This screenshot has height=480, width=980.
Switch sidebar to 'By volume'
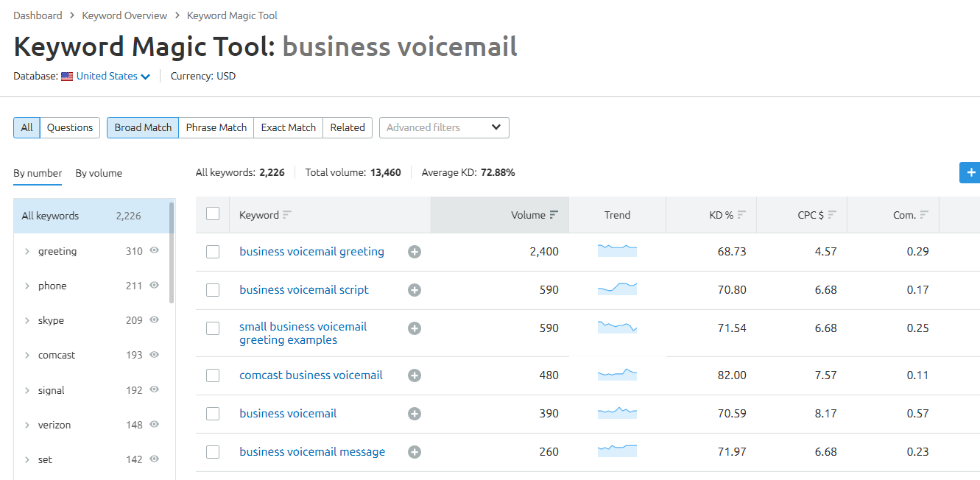(99, 173)
